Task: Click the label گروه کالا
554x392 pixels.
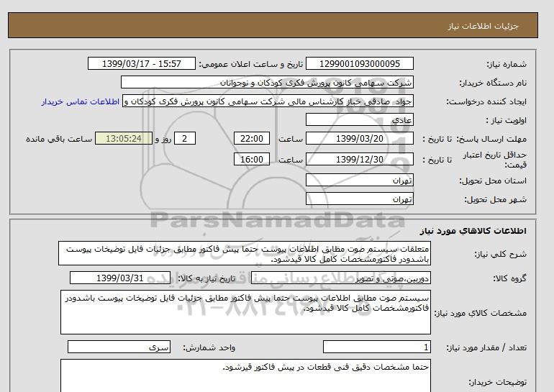Action: (510, 278)
